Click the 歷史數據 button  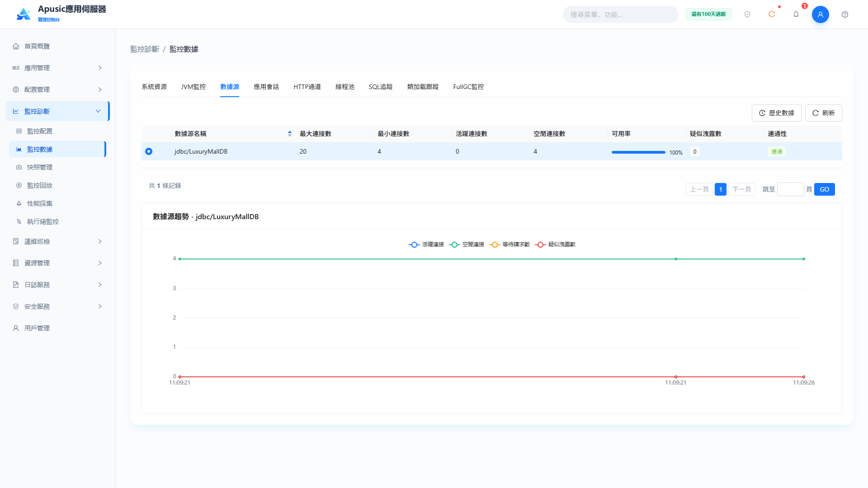pyautogui.click(x=777, y=113)
